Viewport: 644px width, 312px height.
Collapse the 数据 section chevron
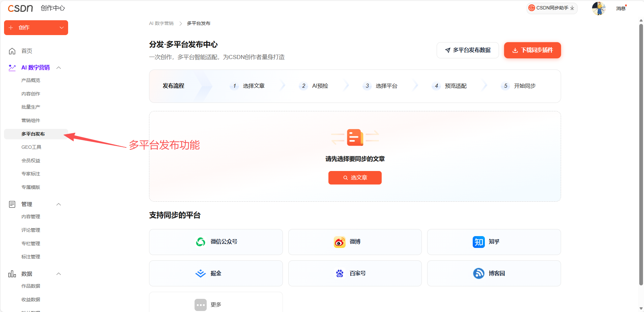click(59, 274)
